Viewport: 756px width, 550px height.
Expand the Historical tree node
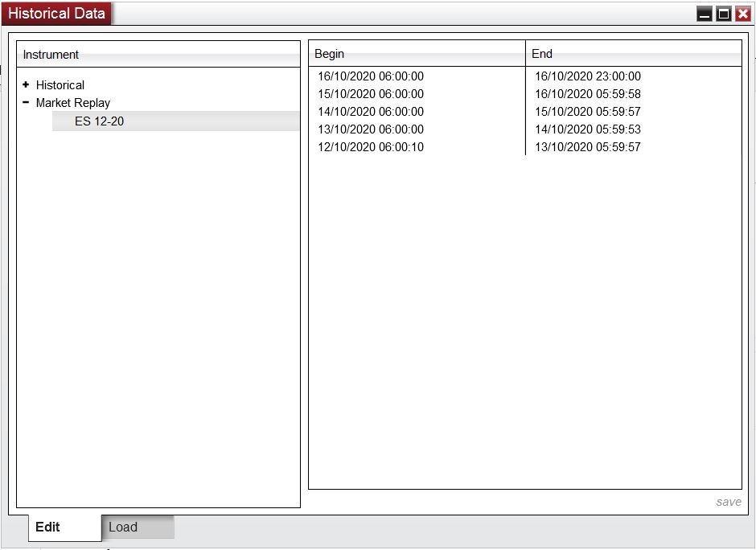[26, 84]
